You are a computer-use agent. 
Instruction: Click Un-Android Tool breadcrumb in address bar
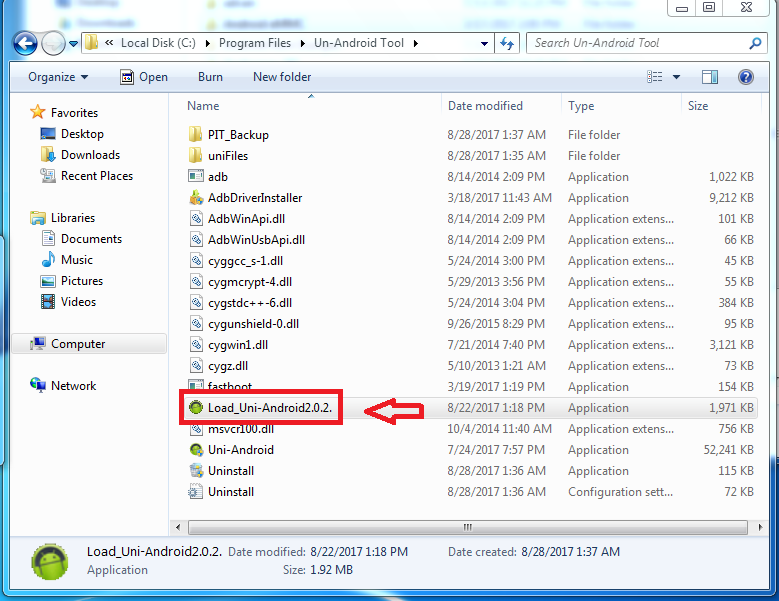pyautogui.click(x=359, y=43)
